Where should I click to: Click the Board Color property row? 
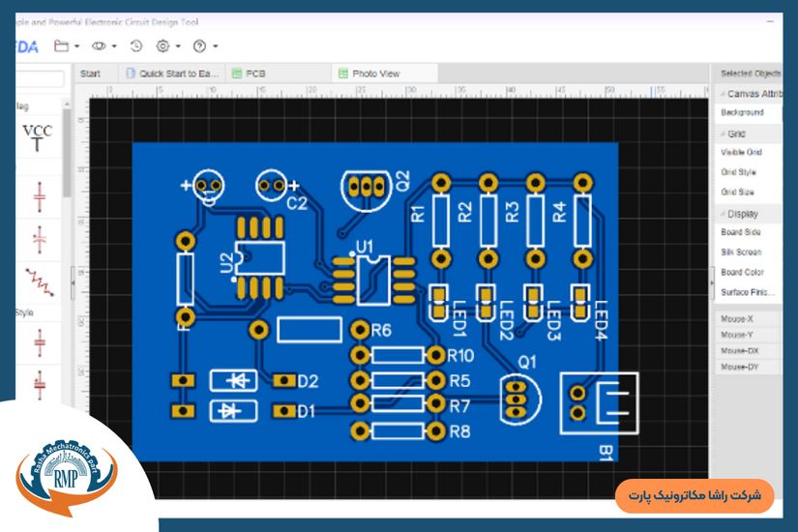(x=743, y=272)
